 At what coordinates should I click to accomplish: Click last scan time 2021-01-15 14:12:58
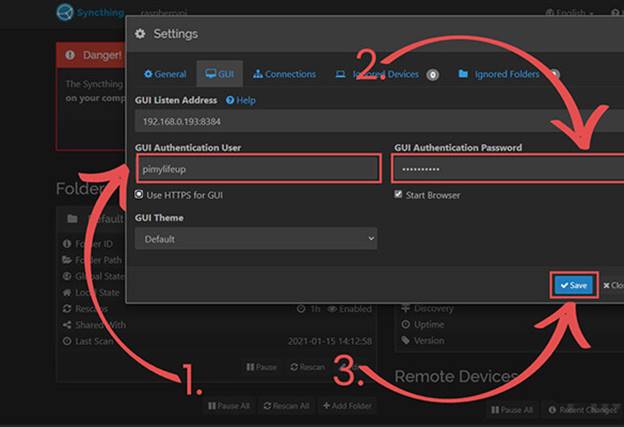(330, 341)
